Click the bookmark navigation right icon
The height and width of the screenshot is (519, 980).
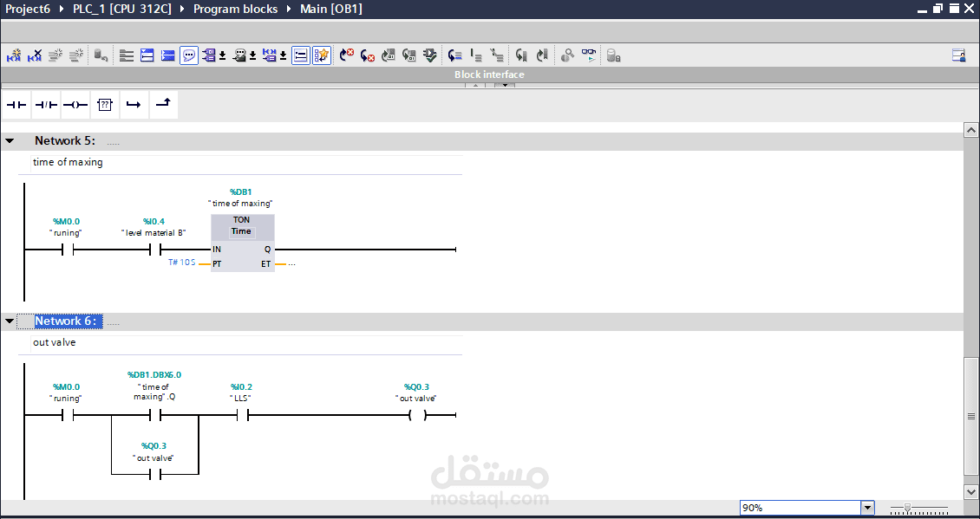click(x=542, y=55)
